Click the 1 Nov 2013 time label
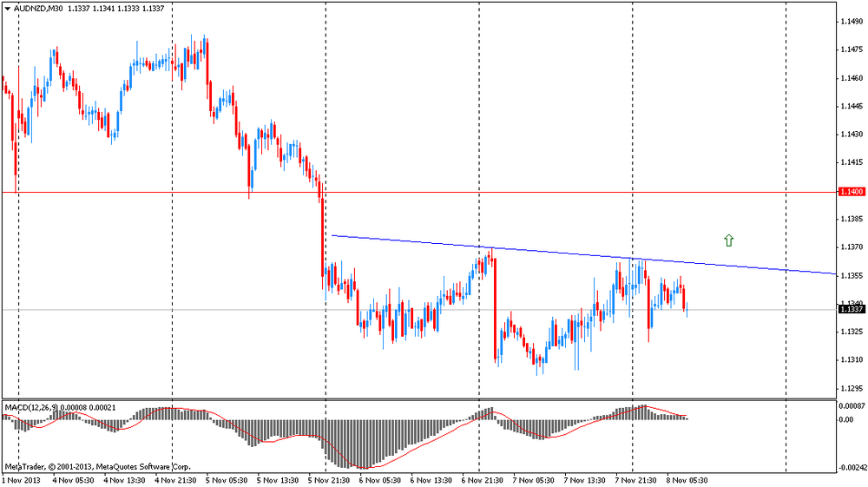 click(23, 480)
